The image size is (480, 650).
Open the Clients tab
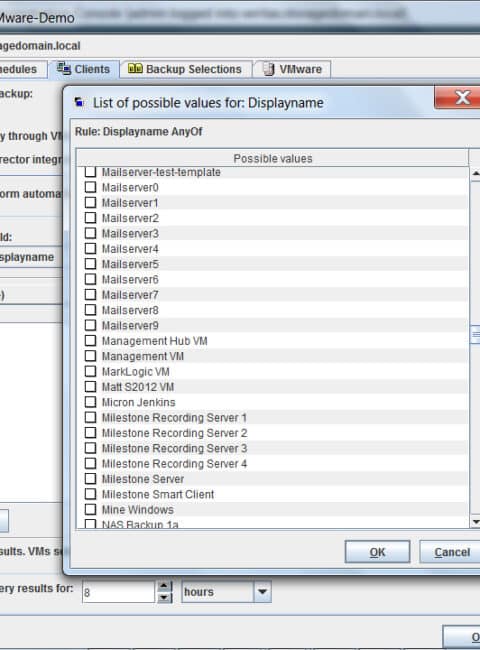pyautogui.click(x=84, y=69)
